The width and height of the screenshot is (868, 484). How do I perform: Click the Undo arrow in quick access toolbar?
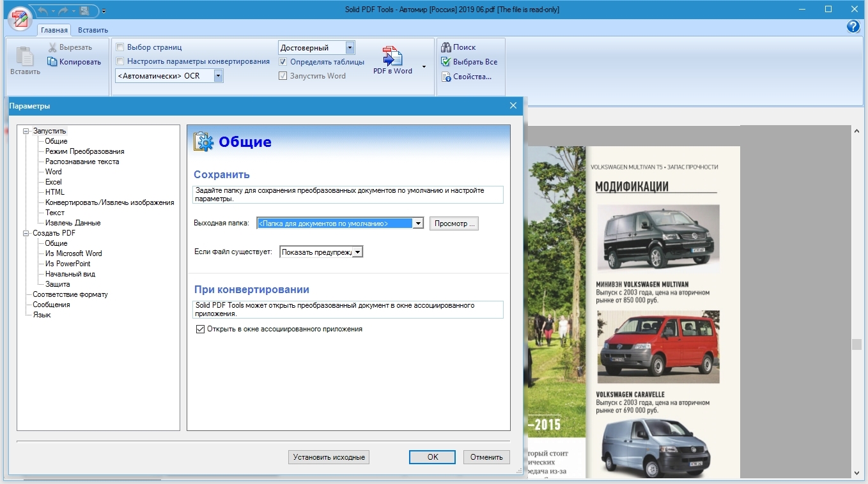pyautogui.click(x=43, y=11)
